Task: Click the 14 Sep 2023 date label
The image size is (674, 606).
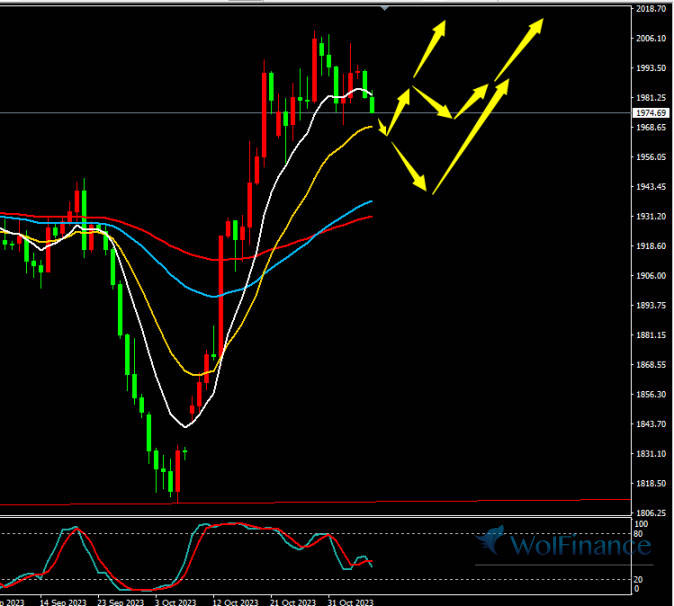Action: [63, 602]
